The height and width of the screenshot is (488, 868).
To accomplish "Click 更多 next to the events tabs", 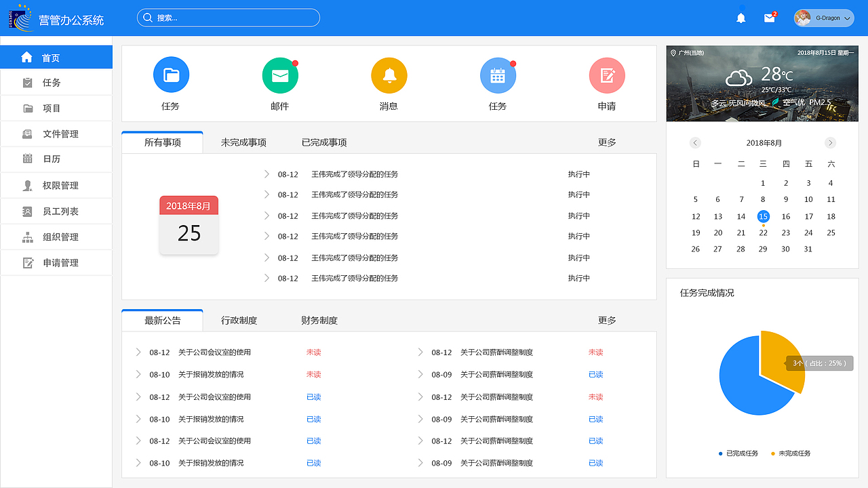I will 606,142.
